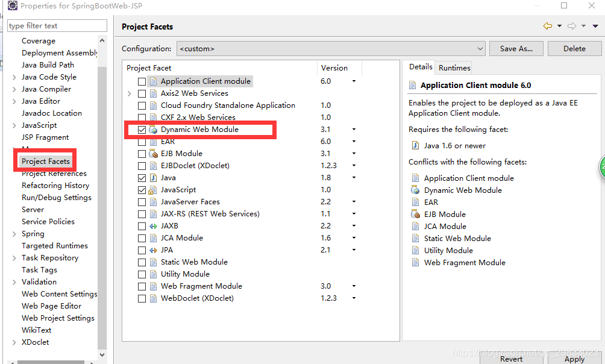Screen dimensions: 605x364
Task: Select Deployment Assembly in the left tree
Action: 60,53
